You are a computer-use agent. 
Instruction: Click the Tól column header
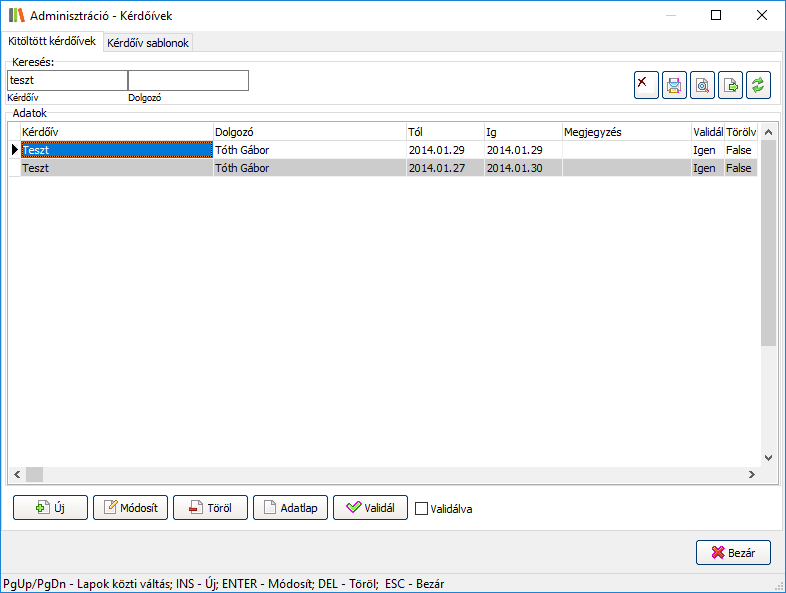coord(443,132)
